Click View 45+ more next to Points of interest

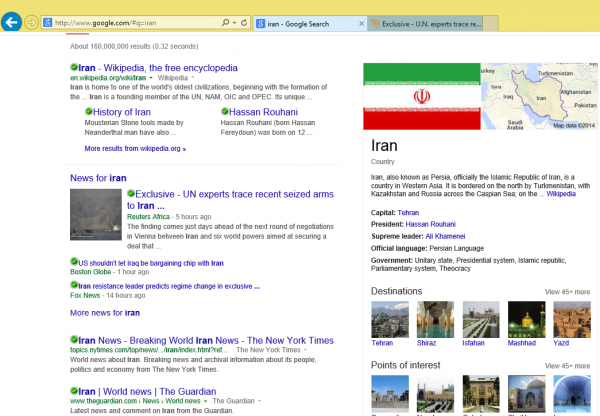pyautogui.click(x=567, y=366)
